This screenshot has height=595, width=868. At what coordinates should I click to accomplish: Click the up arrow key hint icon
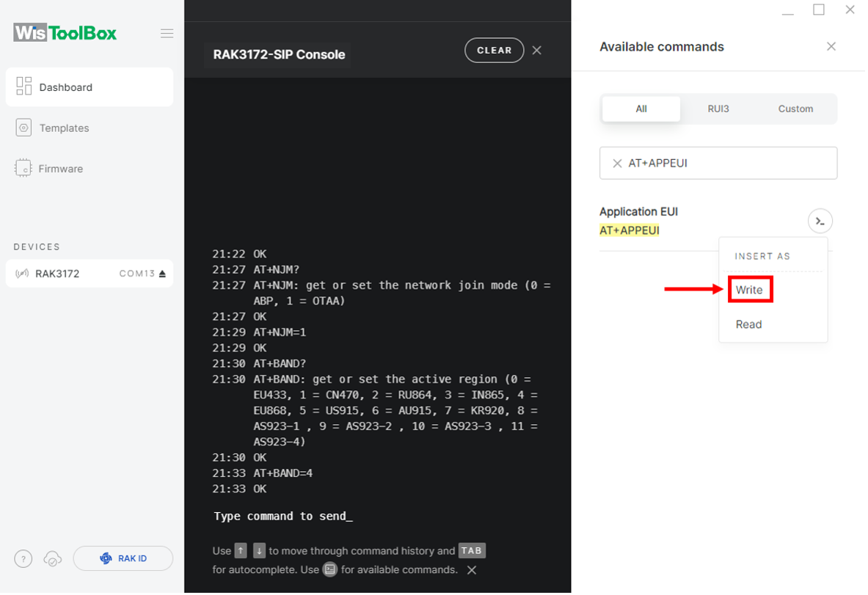pyautogui.click(x=241, y=551)
